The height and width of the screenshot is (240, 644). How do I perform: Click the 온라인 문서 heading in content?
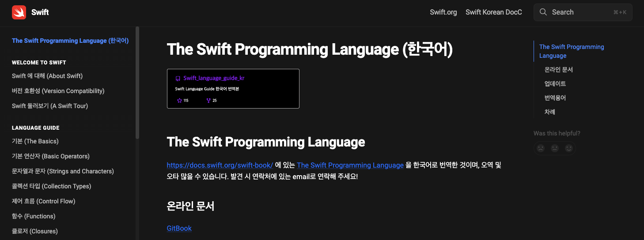point(190,206)
